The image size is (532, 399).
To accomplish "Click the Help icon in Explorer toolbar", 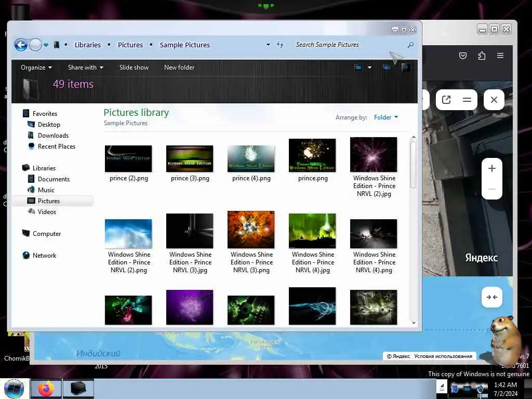I will pos(405,67).
